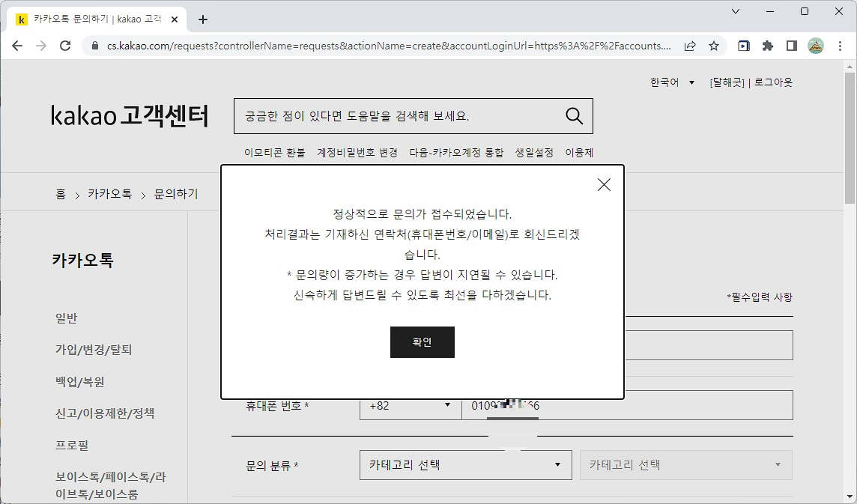The width and height of the screenshot is (857, 504).
Task: Open 일반 sidebar category
Action: (67, 318)
